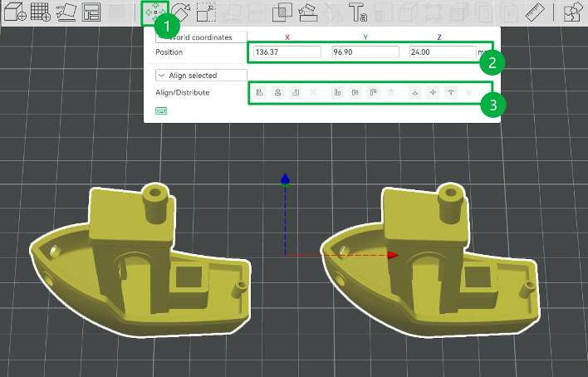Click the Z position field showing 24.00

coord(443,51)
